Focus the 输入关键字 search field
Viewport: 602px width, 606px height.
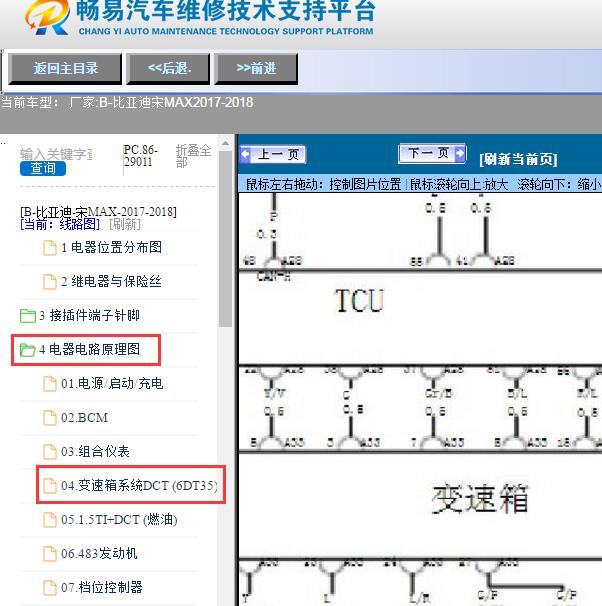[x=56, y=154]
